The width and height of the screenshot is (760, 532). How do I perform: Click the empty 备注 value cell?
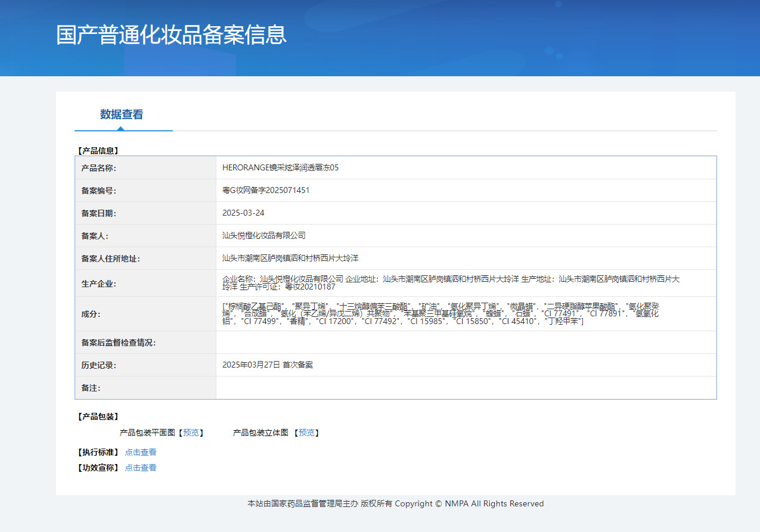pos(466,388)
